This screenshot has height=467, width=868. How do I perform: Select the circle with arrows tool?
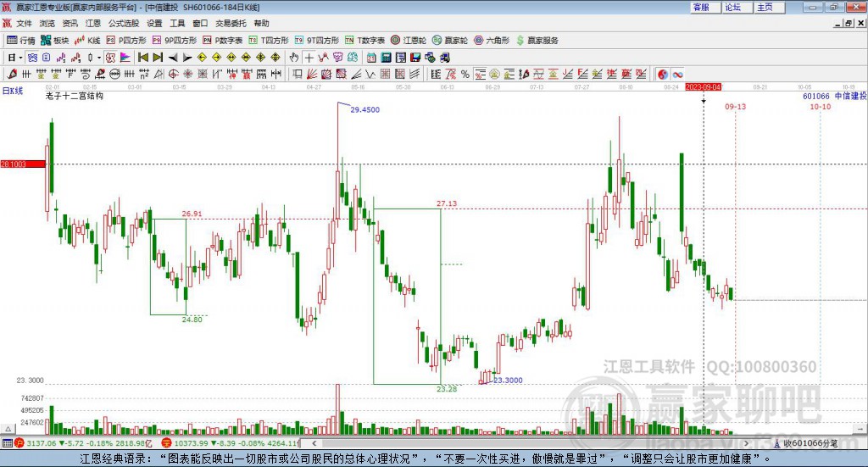(x=114, y=74)
